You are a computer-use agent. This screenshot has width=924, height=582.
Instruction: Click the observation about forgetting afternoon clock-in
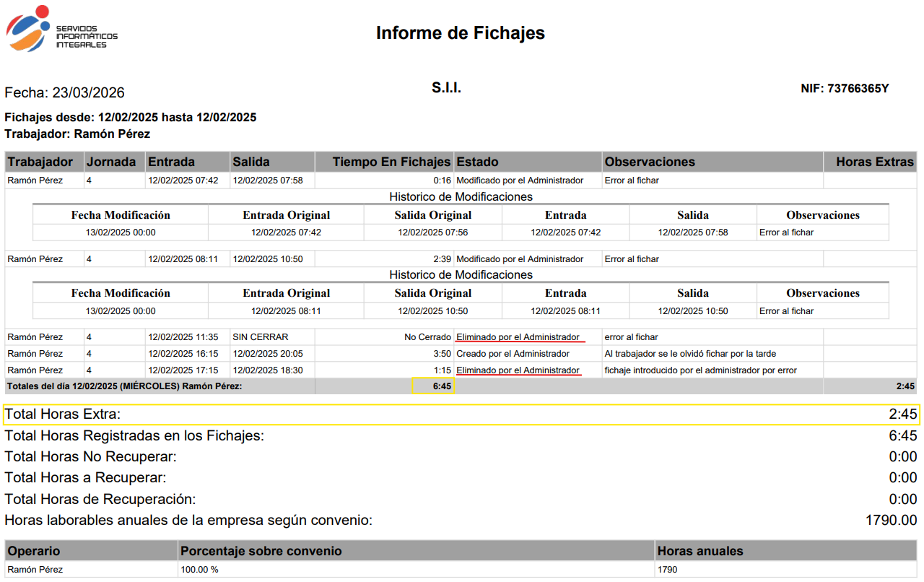coord(690,354)
